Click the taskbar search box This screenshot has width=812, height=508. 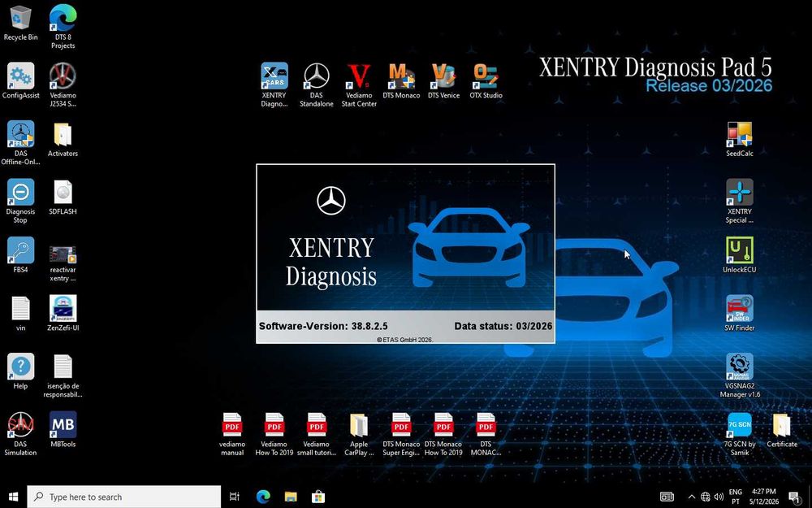coord(124,497)
